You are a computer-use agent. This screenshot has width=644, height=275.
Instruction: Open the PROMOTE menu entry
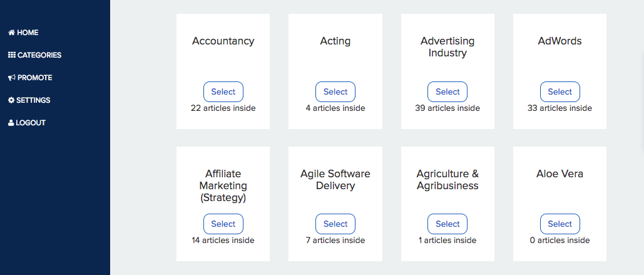click(35, 78)
